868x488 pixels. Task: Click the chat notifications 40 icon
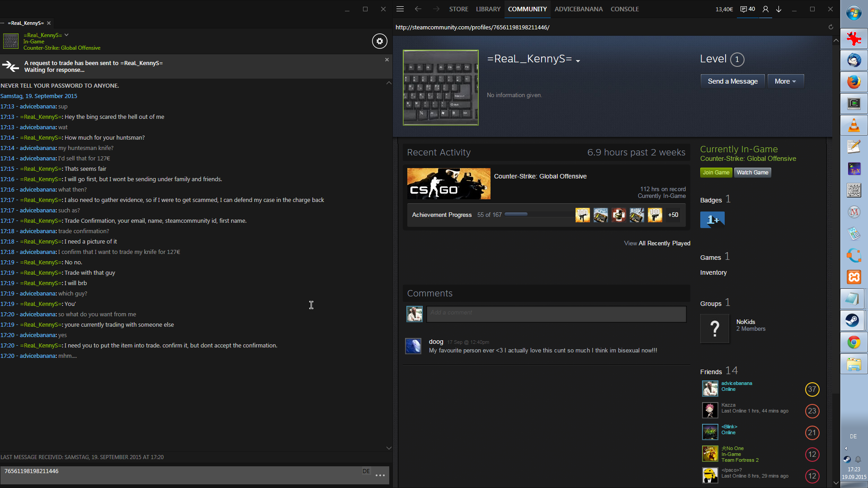(748, 9)
